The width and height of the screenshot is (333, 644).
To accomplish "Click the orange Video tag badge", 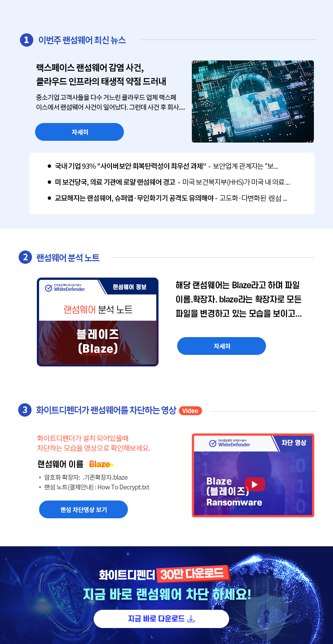I will tap(190, 411).
